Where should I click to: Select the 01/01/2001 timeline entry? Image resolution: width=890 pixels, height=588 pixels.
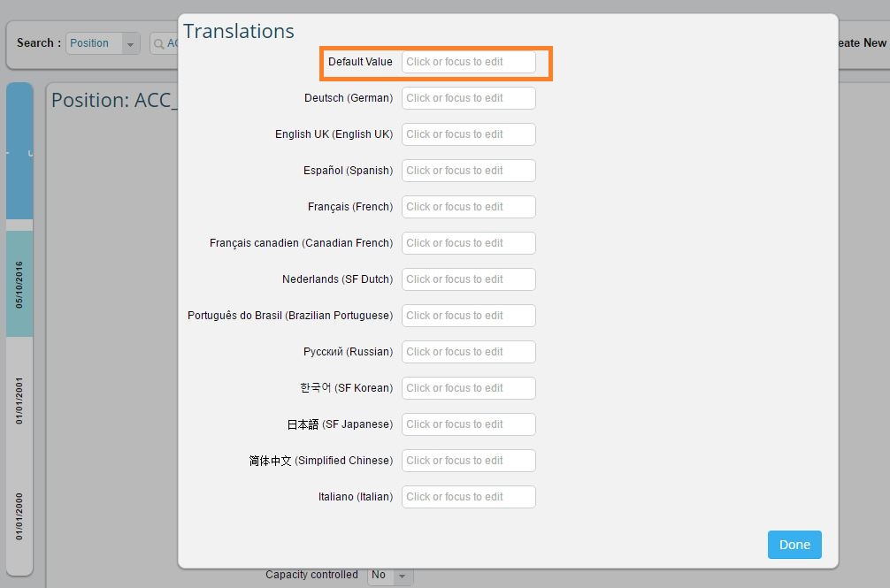[19, 401]
